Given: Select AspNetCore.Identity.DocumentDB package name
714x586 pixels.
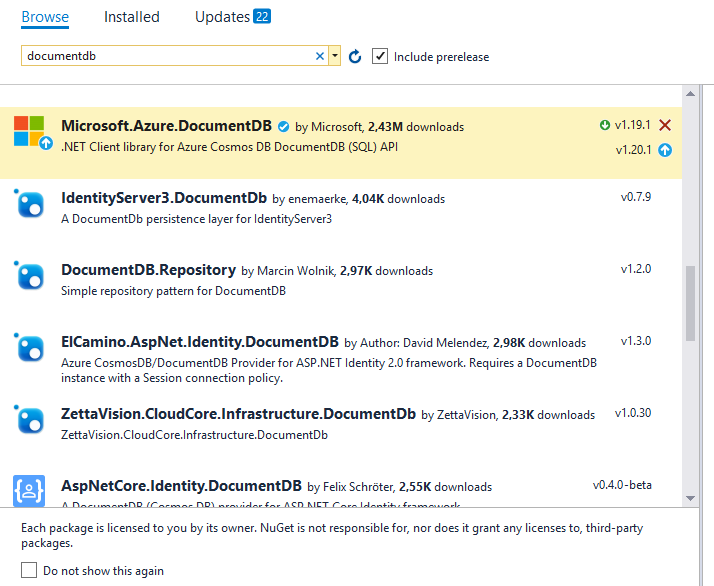Looking at the screenshot, I should click(181, 486).
